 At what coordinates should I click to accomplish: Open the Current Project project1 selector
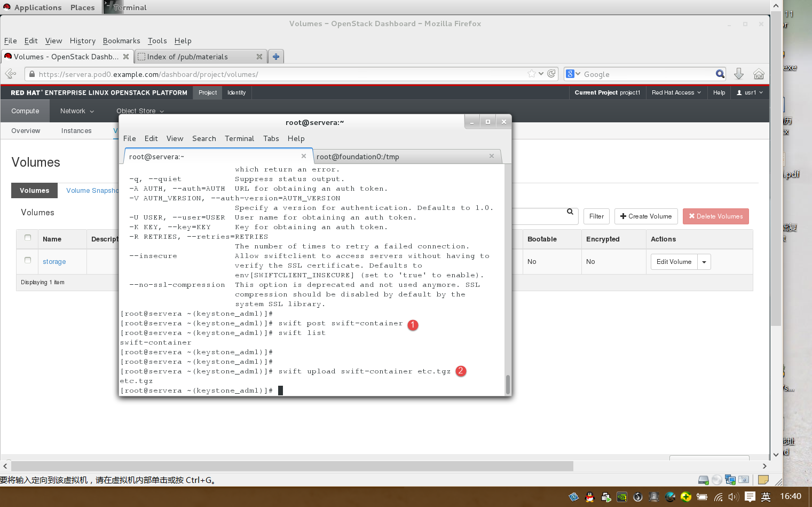(607, 92)
